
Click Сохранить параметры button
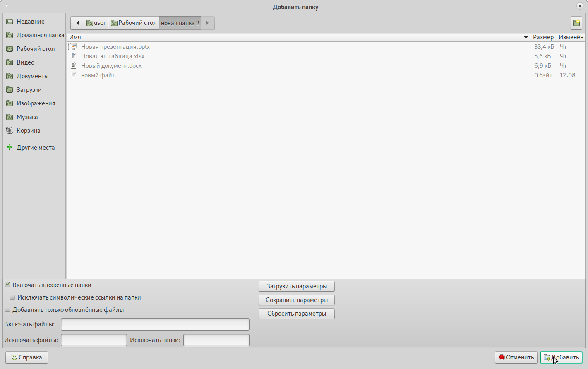tap(296, 300)
